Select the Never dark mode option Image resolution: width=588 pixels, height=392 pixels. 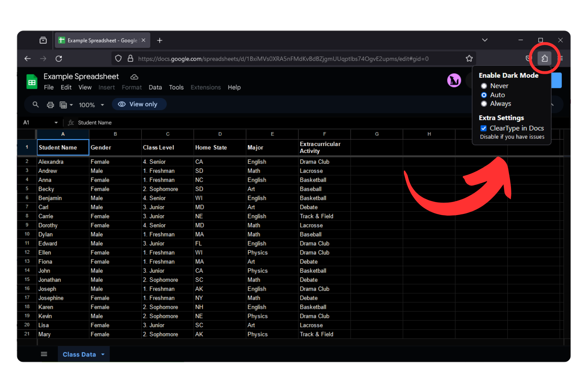pyautogui.click(x=484, y=86)
